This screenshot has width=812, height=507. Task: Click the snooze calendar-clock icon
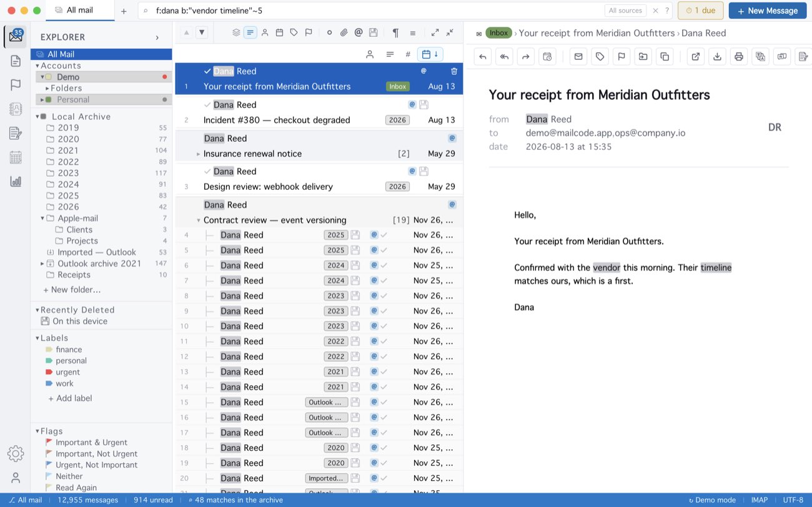point(547,57)
